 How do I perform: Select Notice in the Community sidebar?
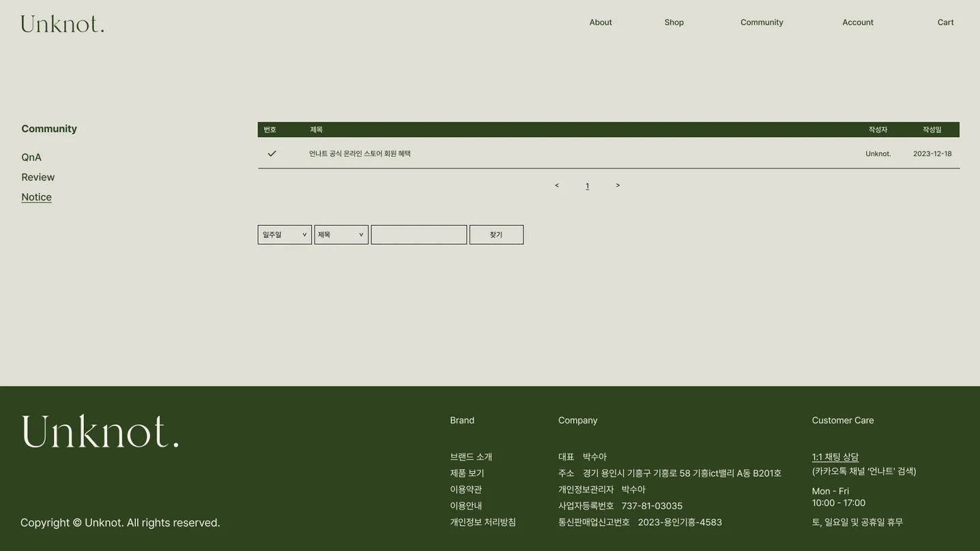point(37,197)
